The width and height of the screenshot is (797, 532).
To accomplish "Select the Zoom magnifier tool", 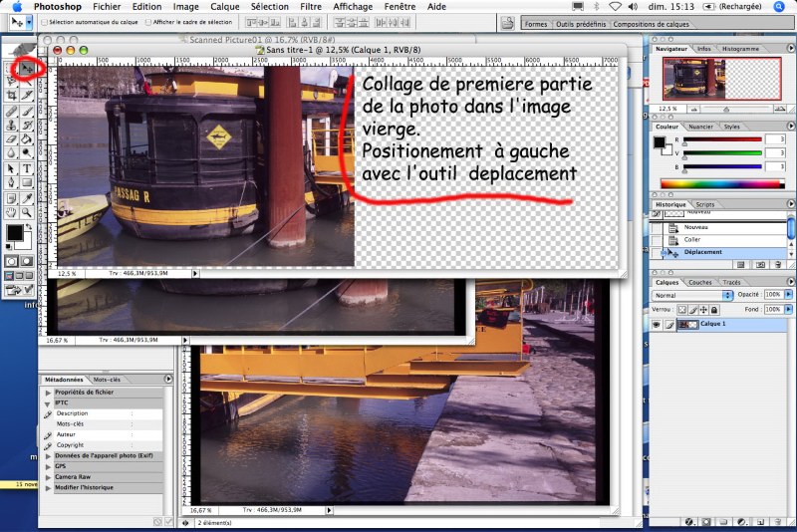I will [x=27, y=212].
